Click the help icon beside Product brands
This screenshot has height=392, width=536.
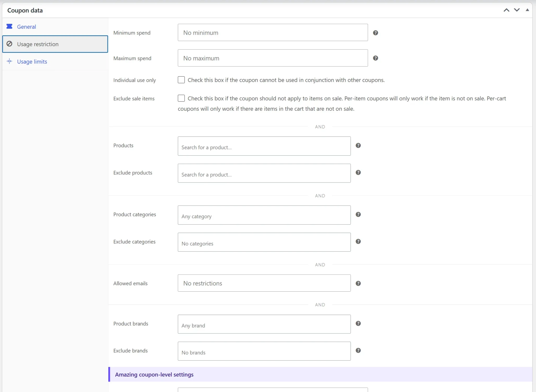point(358,323)
